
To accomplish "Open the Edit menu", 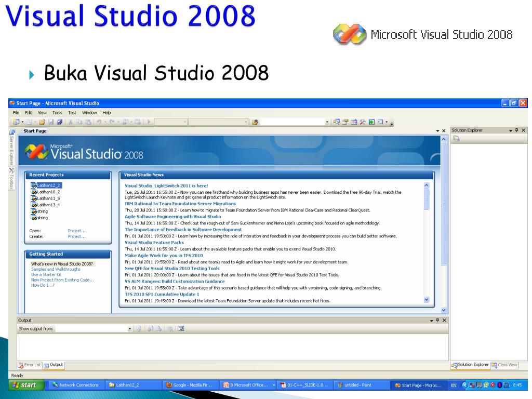I will pos(29,113).
